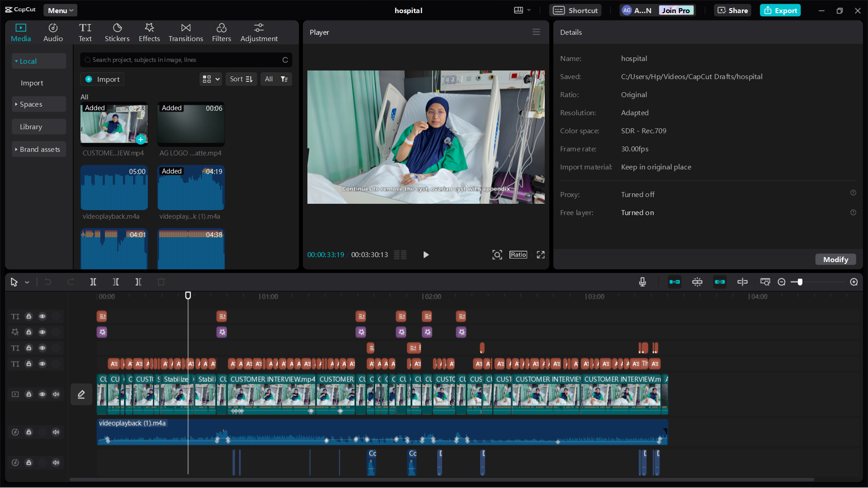
Task: Click the player hamburger menu icon
Action: point(536,32)
